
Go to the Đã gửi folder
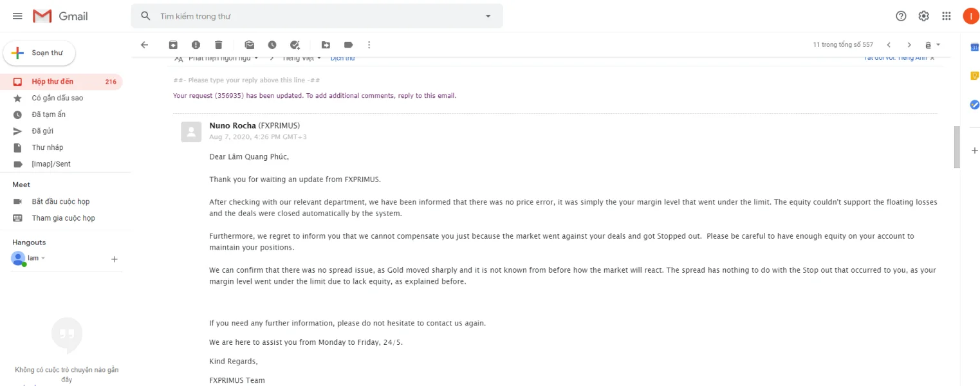coord(42,131)
